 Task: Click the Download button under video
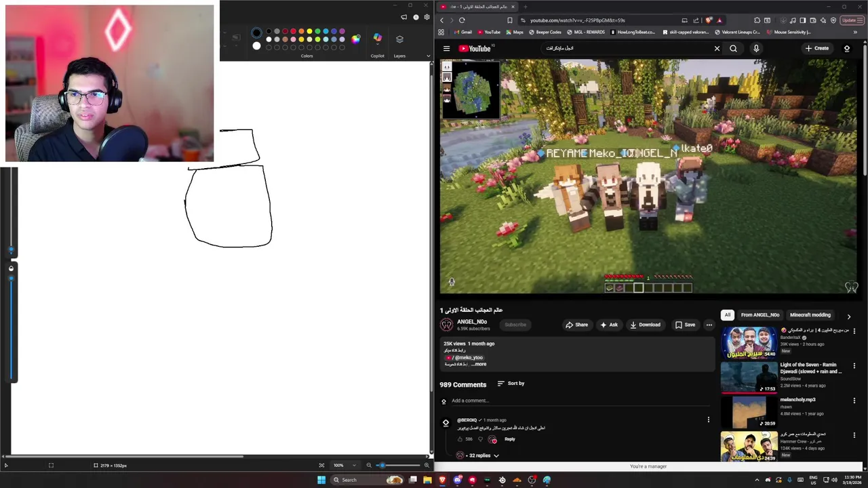(645, 325)
